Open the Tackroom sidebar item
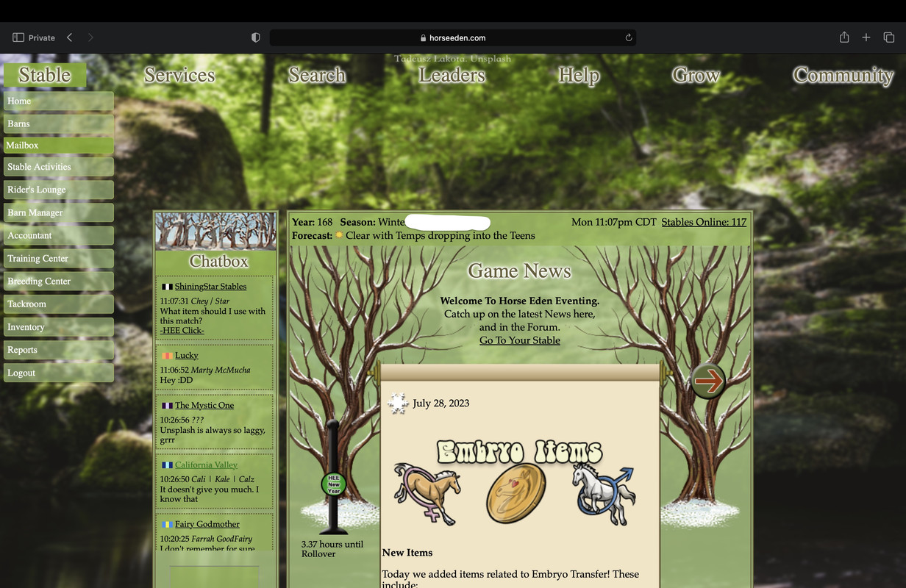Screen dimensions: 906x588 tap(59, 304)
